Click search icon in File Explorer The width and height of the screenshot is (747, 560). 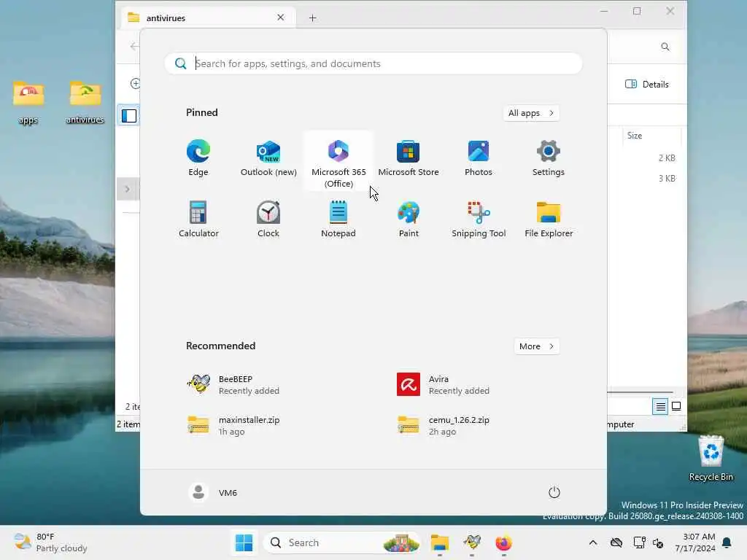click(665, 47)
